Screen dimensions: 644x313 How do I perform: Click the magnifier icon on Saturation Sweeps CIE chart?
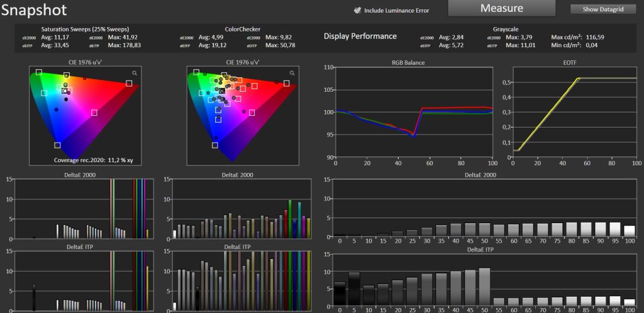click(135, 73)
